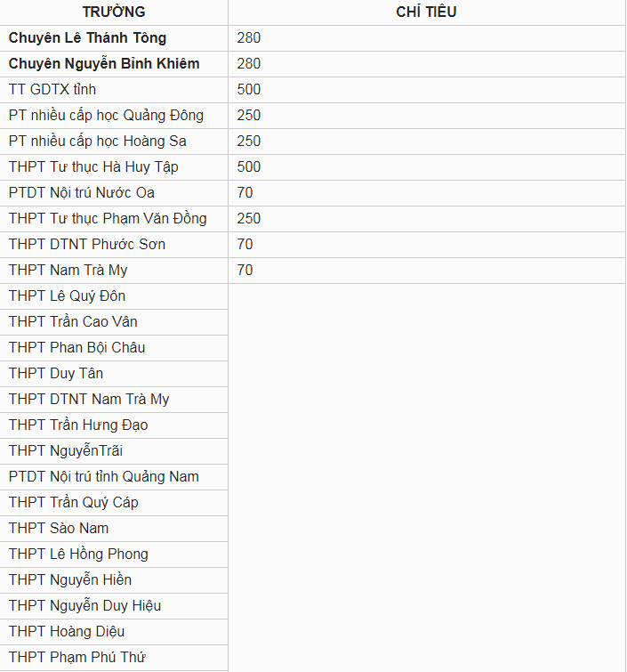Click the TRƯỜNG column header
Viewport: 627px width, 672px height.
[114, 12]
